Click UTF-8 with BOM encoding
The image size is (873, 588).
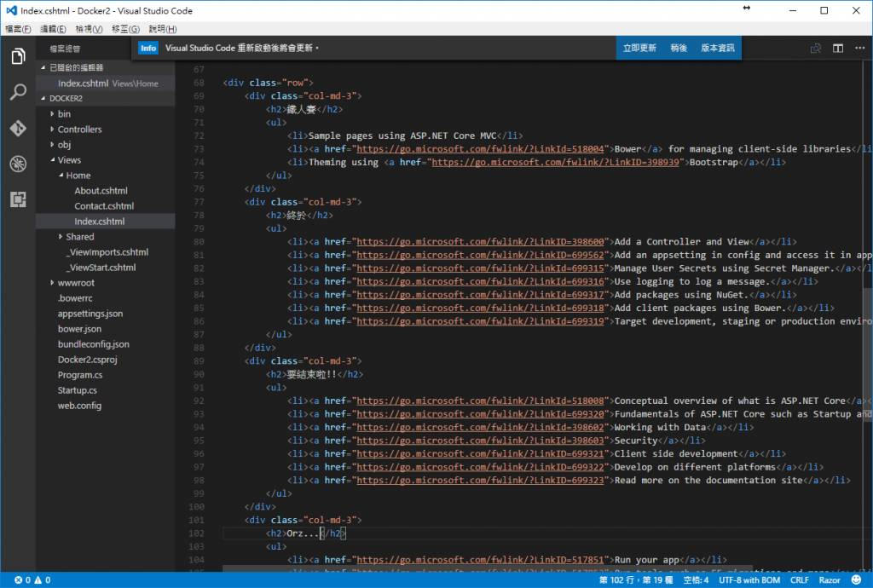[749, 579]
